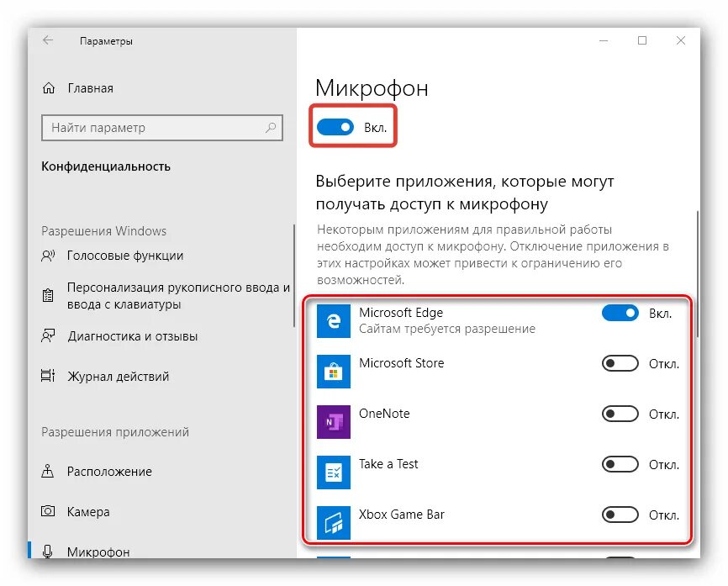Click the Диагностика и отзывы feedback icon
The width and height of the screenshot is (728, 586).
click(x=48, y=335)
